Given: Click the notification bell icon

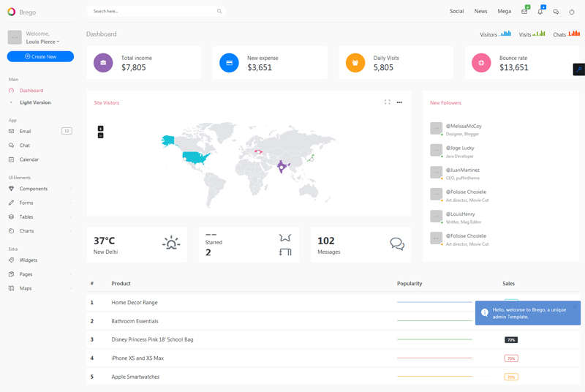Looking at the screenshot, I should (540, 12).
